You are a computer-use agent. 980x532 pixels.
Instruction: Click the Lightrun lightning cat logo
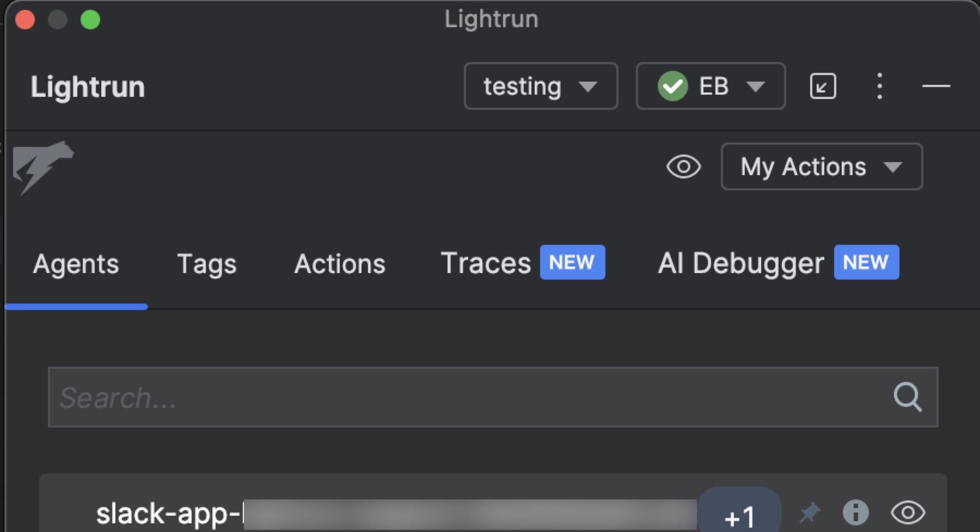pos(42,166)
